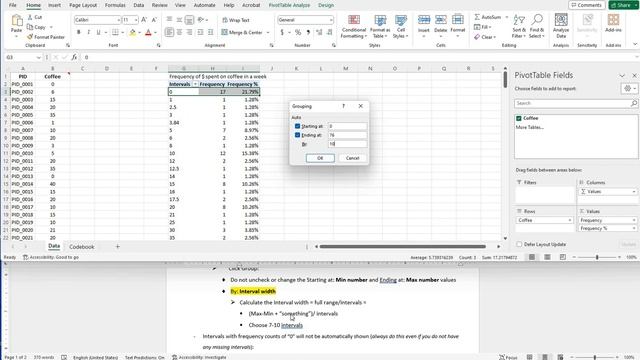
Task: Open the Intervals filter dropdown in pivot table
Action: coord(195,84)
